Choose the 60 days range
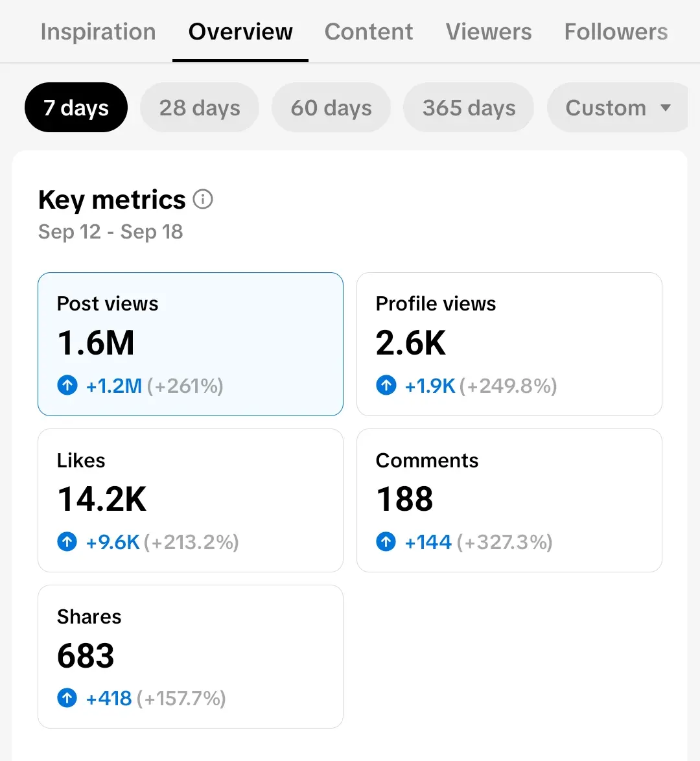This screenshot has width=700, height=761. [331, 107]
